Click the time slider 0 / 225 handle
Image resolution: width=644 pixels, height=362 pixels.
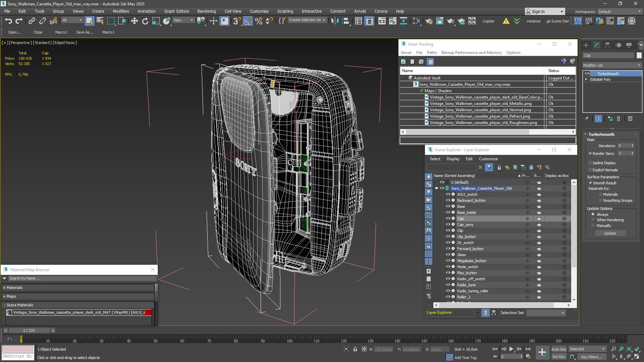coord(29,330)
